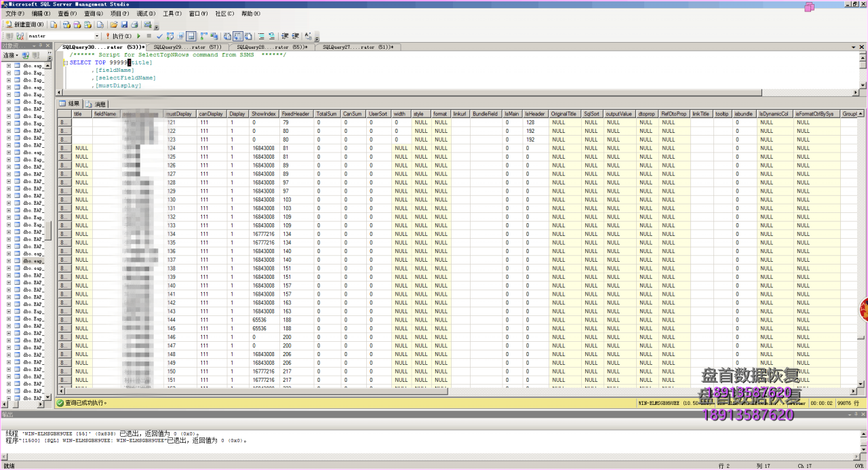Uncomment the selected lines
868x470 pixels.
pyautogui.click(x=271, y=36)
